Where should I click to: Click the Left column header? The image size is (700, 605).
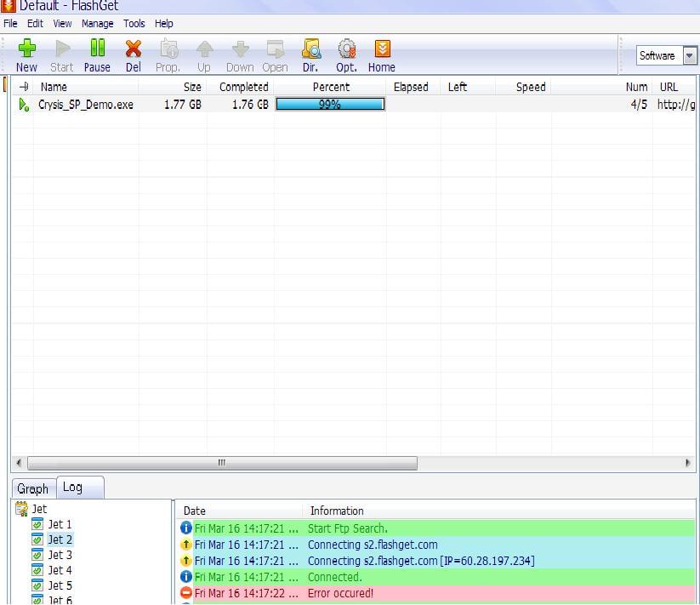click(x=468, y=87)
